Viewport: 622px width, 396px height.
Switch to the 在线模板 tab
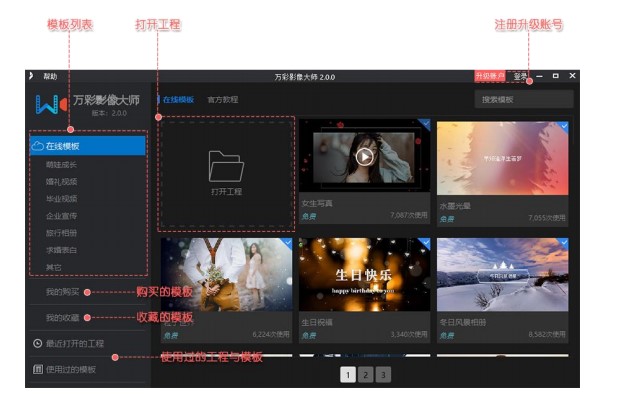click(x=178, y=100)
